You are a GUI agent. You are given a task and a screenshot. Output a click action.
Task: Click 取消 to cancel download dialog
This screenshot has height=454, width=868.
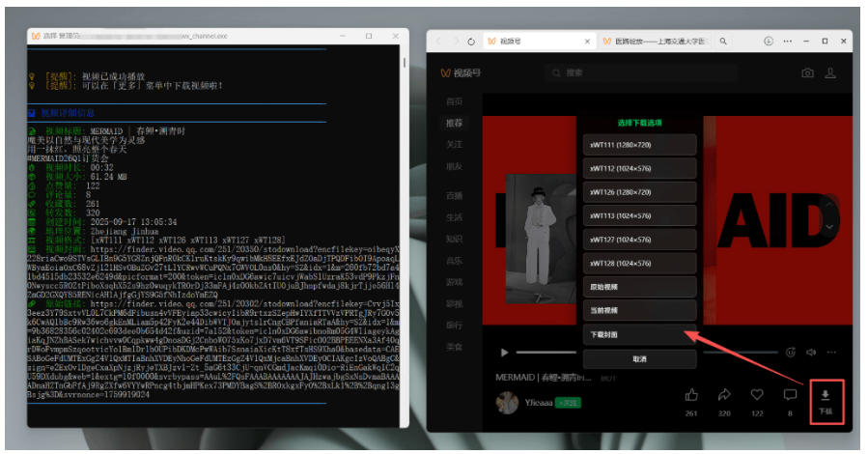[639, 358]
